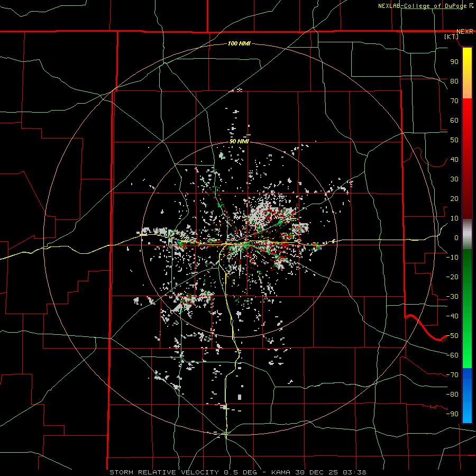Click the NEXR label above color scale

point(464,32)
